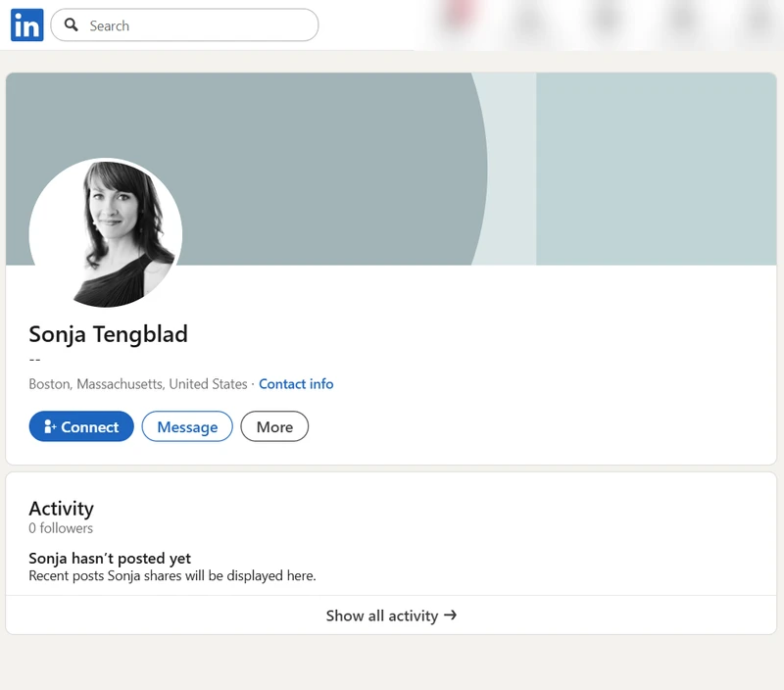Open the More options button
Screen dimensions: 784x690
coord(274,426)
